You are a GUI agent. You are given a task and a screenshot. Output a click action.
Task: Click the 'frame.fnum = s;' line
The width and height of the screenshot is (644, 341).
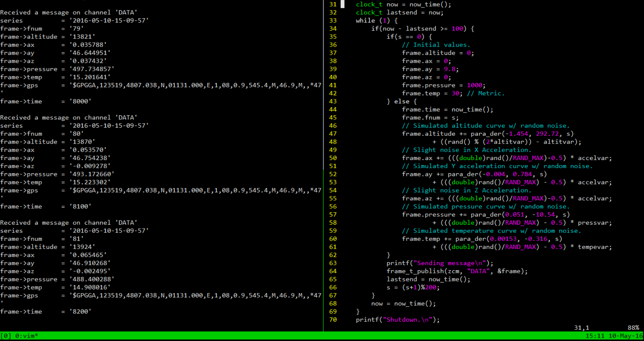430,118
